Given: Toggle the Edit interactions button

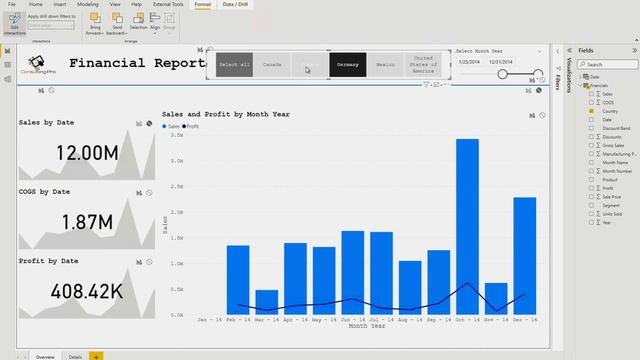Looking at the screenshot, I should [x=15, y=23].
